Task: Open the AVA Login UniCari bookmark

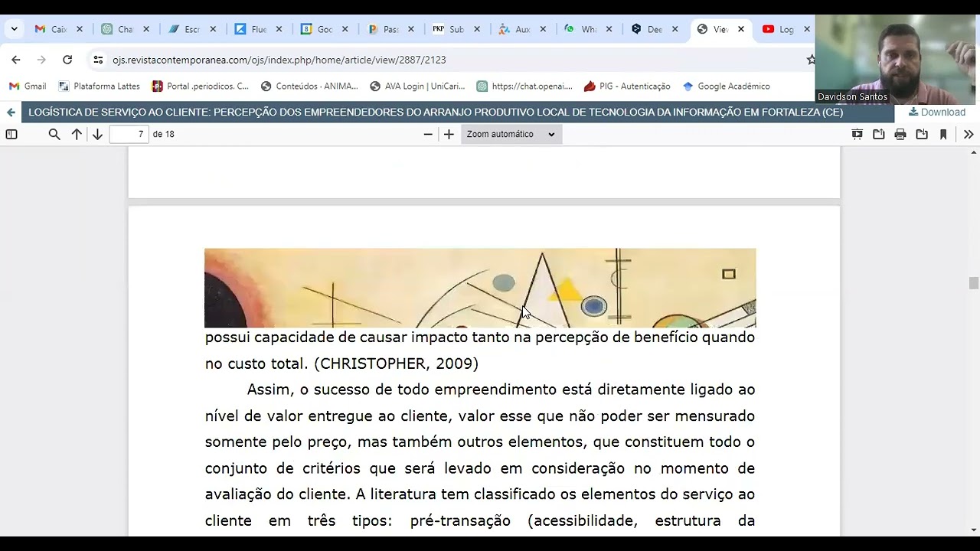Action: point(417,86)
